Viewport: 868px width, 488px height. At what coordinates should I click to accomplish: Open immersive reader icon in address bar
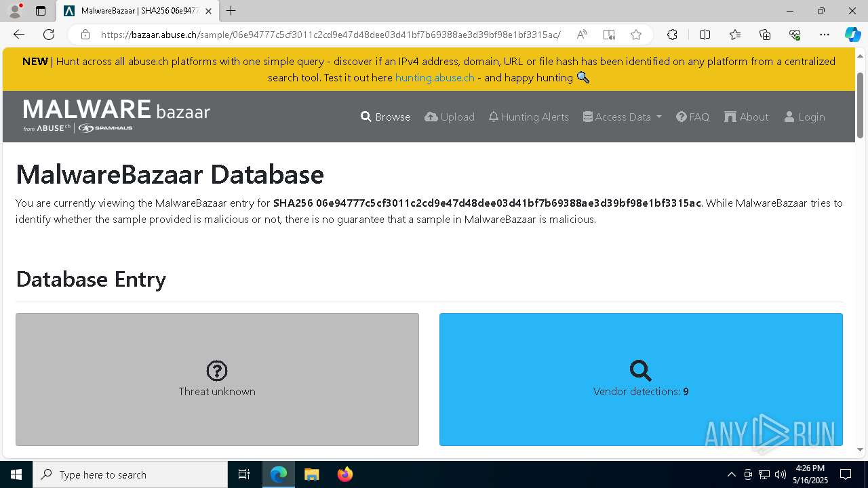tap(609, 35)
